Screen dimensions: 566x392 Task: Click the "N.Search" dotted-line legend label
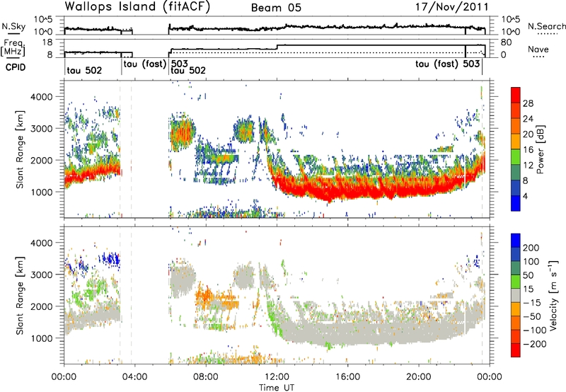pos(547,26)
